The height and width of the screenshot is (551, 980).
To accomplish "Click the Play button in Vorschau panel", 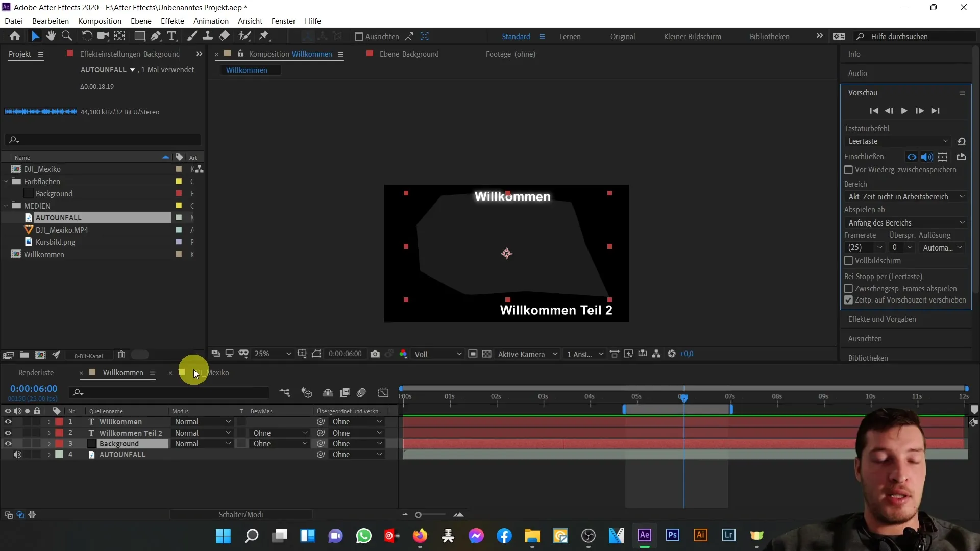I will pos(904,110).
